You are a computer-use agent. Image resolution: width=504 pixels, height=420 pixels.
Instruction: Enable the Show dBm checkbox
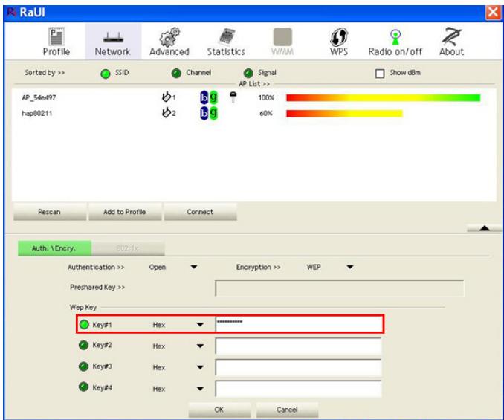point(380,74)
